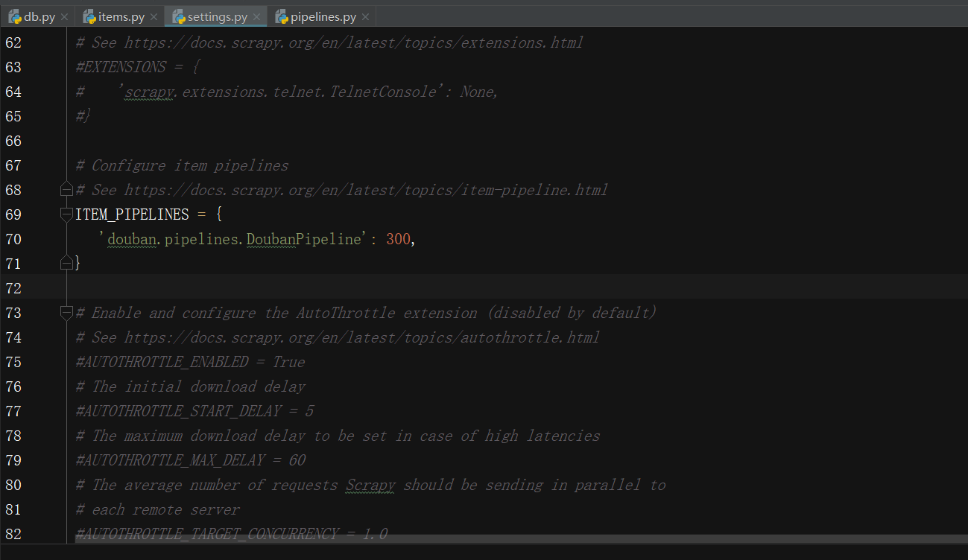Viewport: 968px width, 560px height.
Task: Click '# The initial download delay' comment
Action: pyautogui.click(x=190, y=386)
